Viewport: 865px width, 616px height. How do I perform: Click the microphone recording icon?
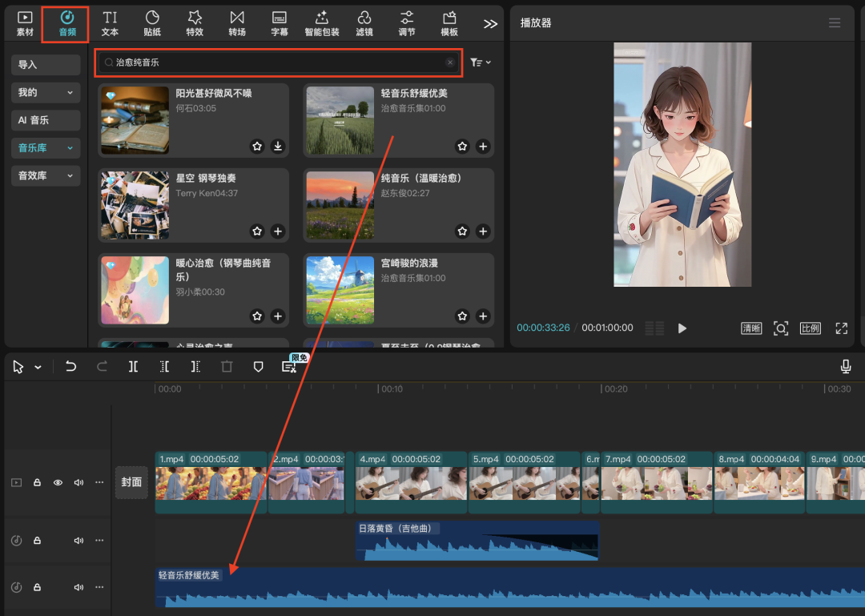[x=846, y=366]
